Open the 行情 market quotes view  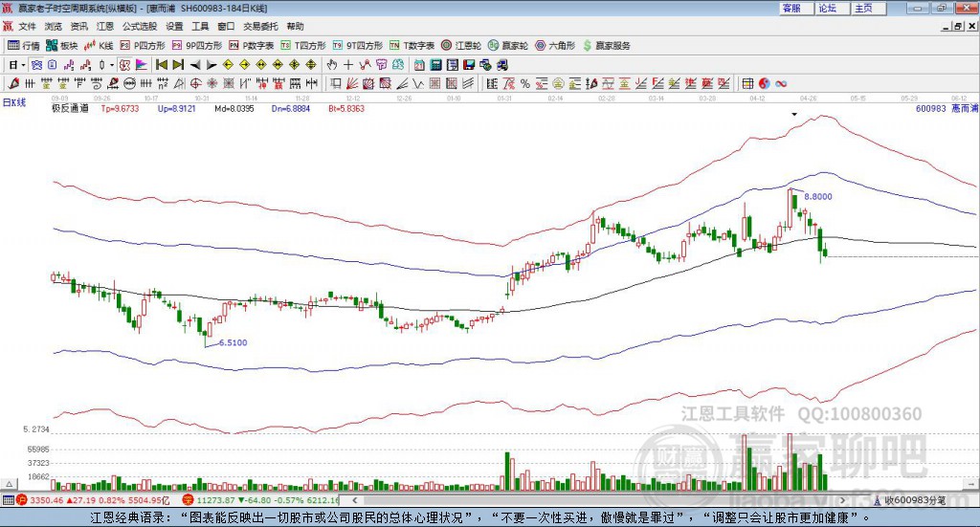point(24,46)
